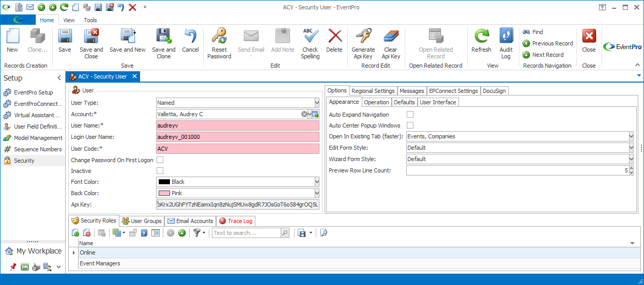Open the Edit Form Style dropdown
644x285 pixels.
(631, 148)
